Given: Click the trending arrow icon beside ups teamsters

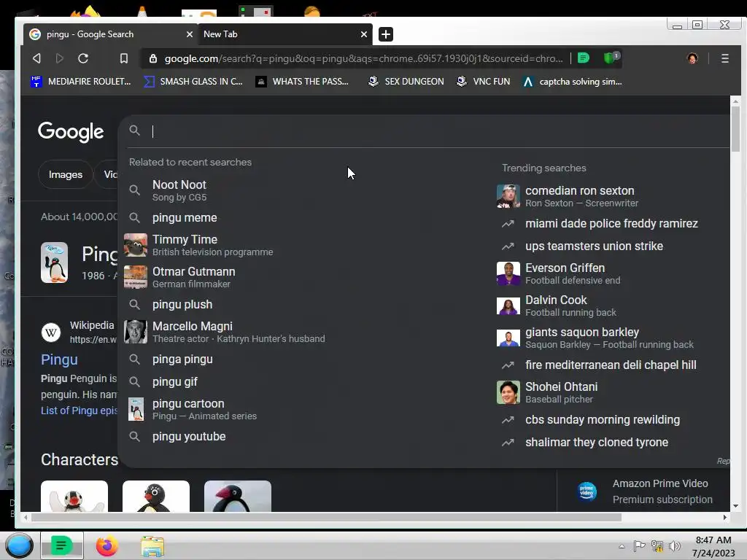Looking at the screenshot, I should point(508,246).
